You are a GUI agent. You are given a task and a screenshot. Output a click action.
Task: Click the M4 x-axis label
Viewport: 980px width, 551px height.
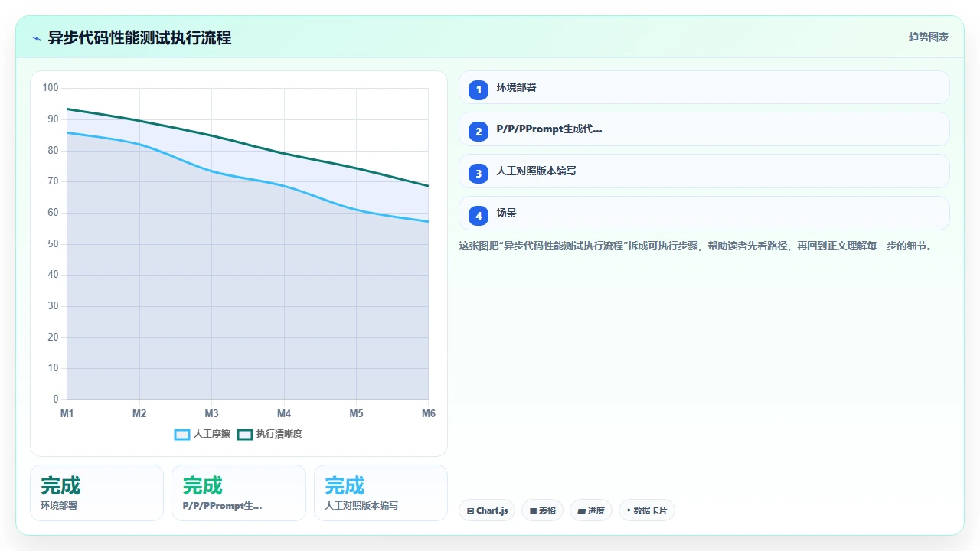(284, 413)
